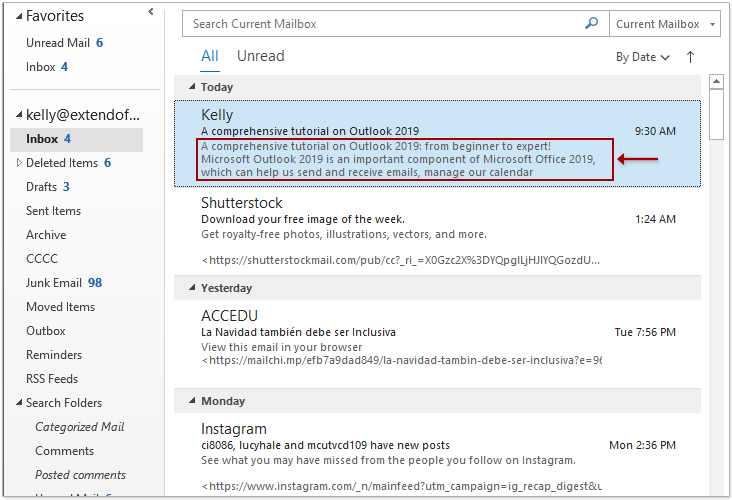This screenshot has height=500, width=732.
Task: Collapse the Today message group
Action: coord(192,86)
